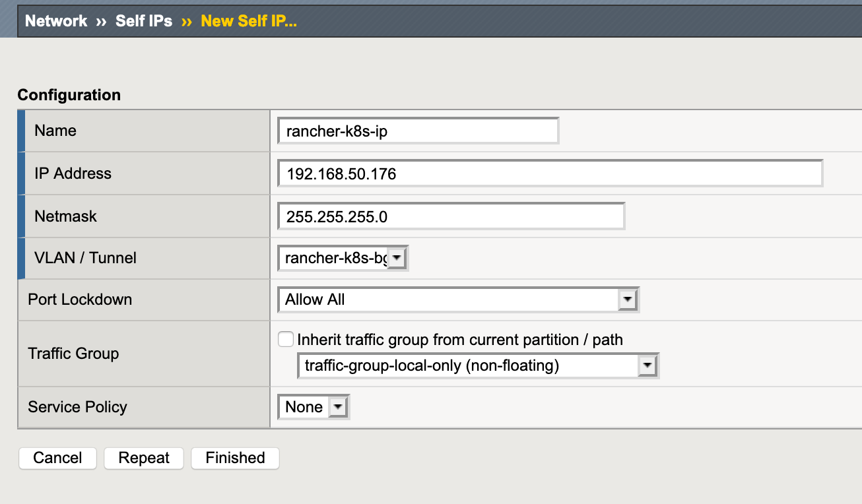Viewport: 862px width, 504px height.
Task: Click the IP Address text field
Action: (x=550, y=173)
